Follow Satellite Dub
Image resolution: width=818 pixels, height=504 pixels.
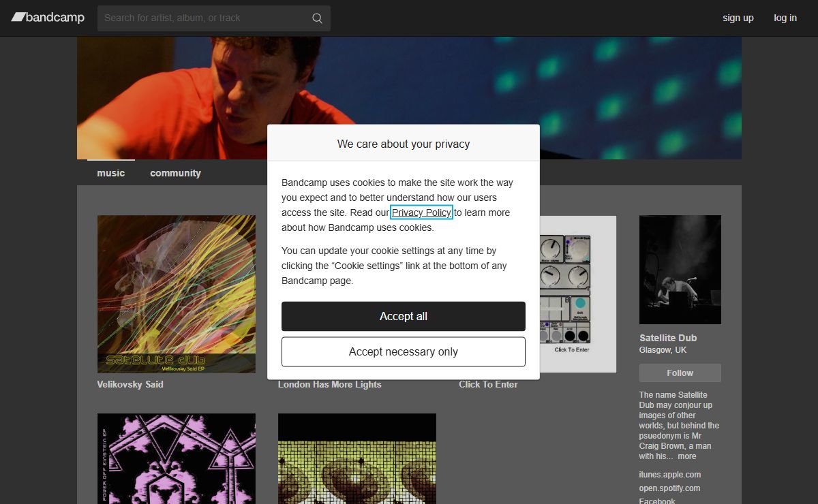coord(680,373)
